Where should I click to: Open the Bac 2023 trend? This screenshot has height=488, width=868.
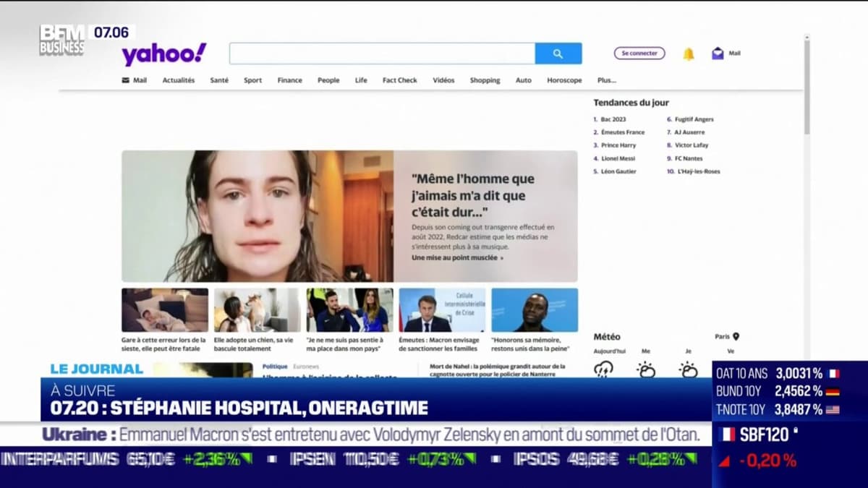pos(613,119)
